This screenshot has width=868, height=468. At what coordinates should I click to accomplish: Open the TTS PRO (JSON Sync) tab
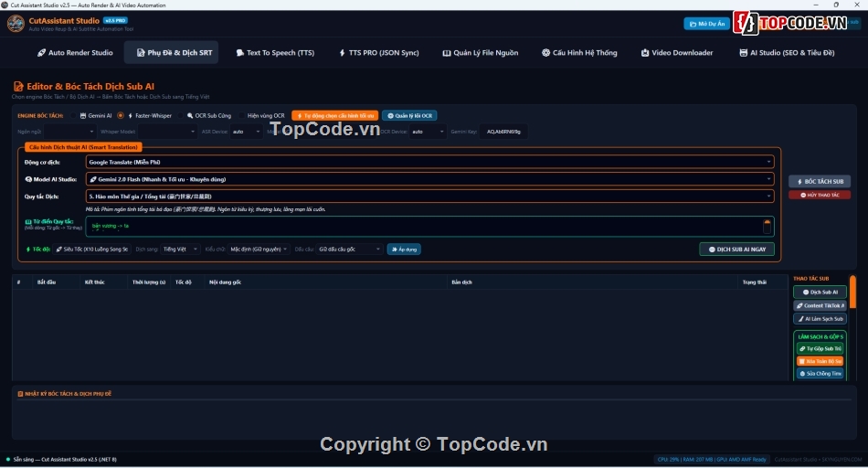pos(378,53)
